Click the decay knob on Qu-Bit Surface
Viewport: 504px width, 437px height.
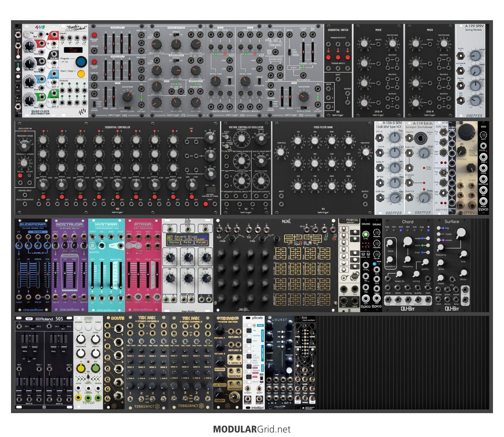click(464, 272)
